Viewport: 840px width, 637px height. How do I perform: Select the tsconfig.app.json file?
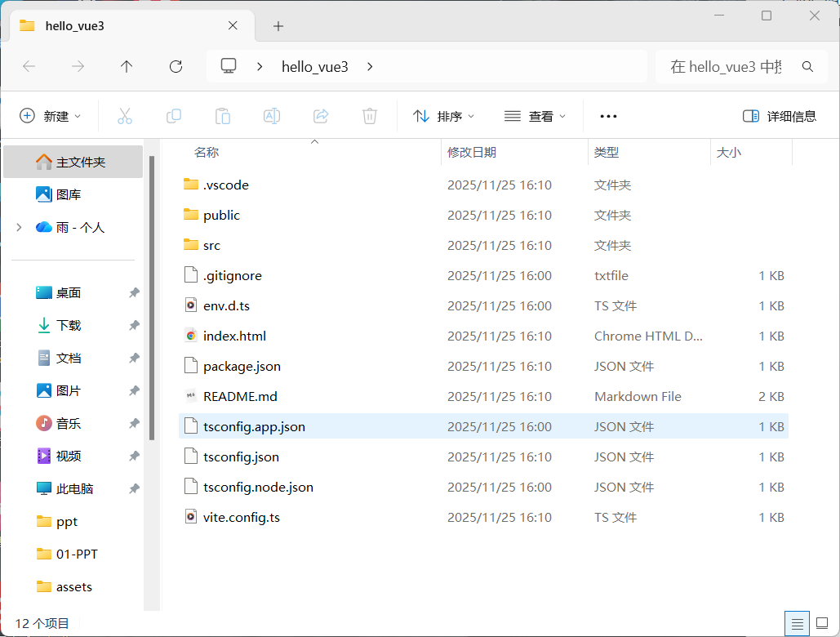pyautogui.click(x=483, y=426)
